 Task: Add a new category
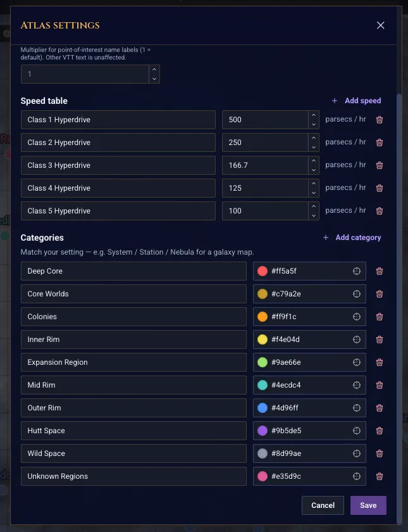coord(352,237)
